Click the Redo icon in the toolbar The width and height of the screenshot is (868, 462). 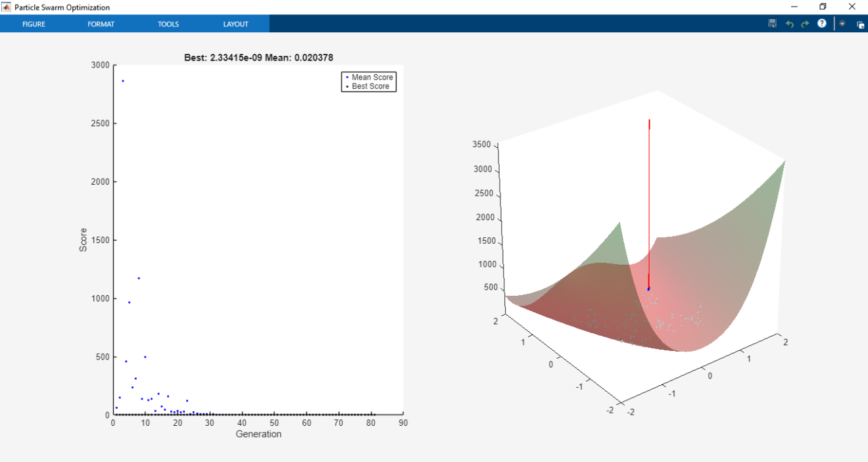pos(804,24)
